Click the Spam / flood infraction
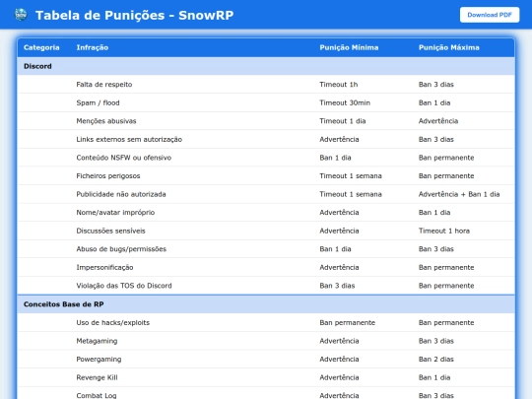The height and width of the screenshot is (399, 532). point(98,102)
